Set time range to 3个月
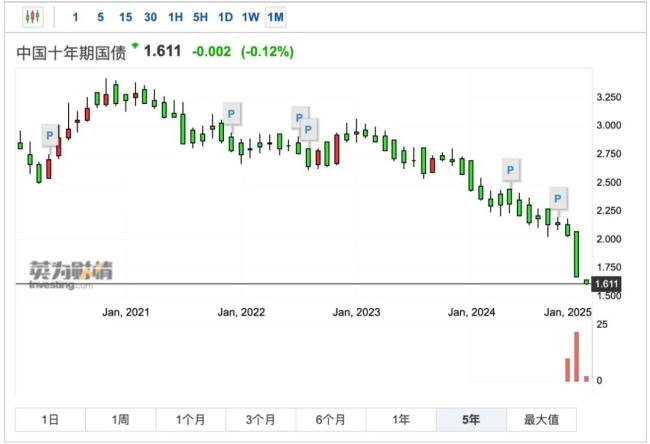The image size is (650, 444). (x=260, y=420)
